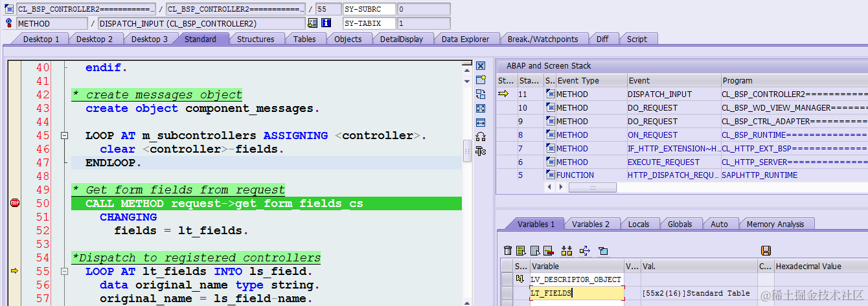The width and height of the screenshot is (868, 306).
Task: Click the person document icon beside DISPATCH_INPUT field
Action: tap(313, 23)
